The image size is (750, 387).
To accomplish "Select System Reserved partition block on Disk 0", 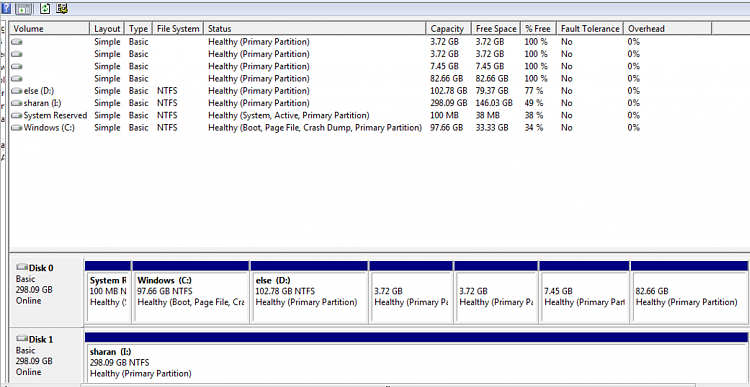I will [108, 292].
